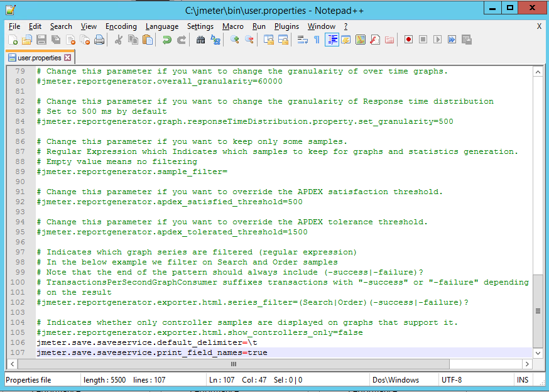Save the current recorded macro icon
549x392 pixels.
coord(466,40)
